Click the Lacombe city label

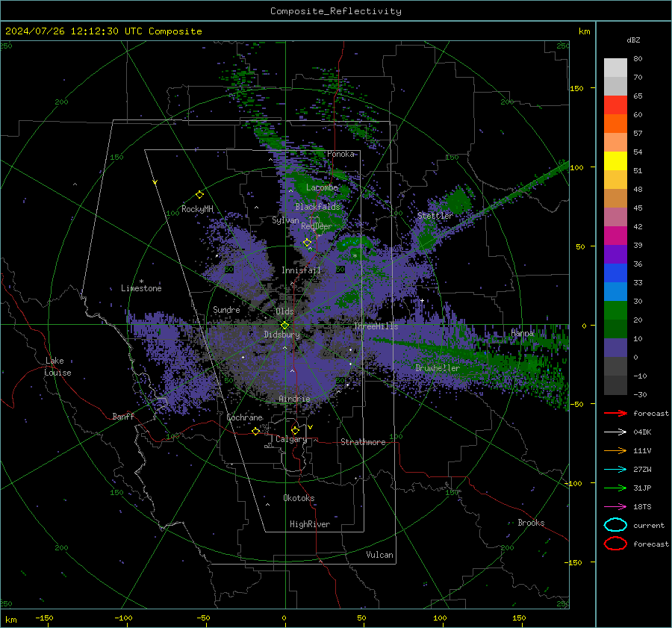coord(322,187)
